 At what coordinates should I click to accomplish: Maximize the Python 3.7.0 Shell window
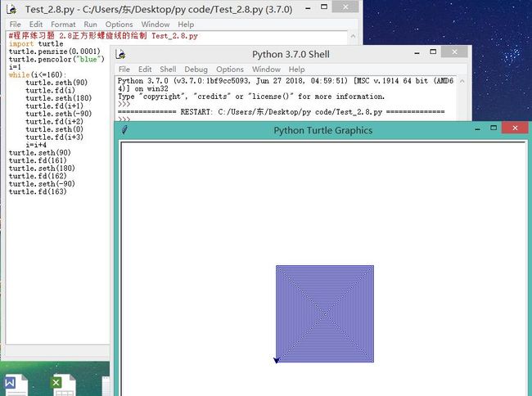(433, 52)
